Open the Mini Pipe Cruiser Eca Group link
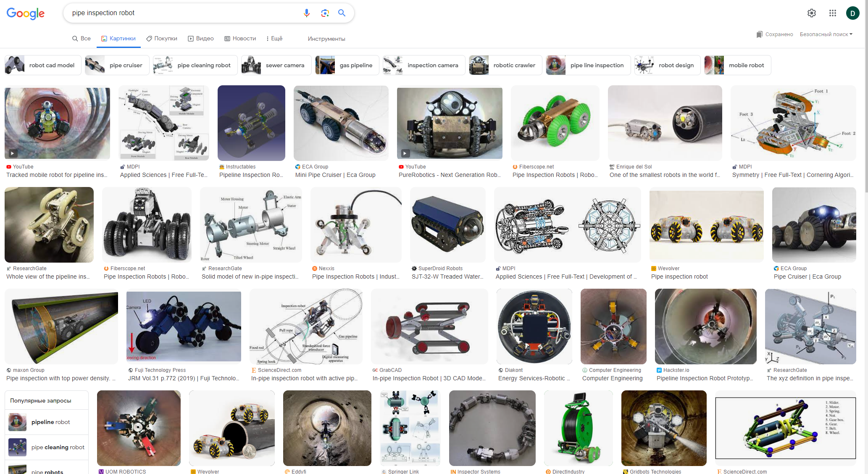 335,175
